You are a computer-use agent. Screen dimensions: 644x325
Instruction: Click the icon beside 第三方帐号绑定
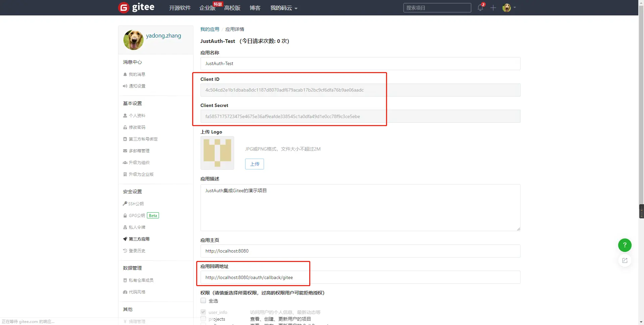coord(125,139)
